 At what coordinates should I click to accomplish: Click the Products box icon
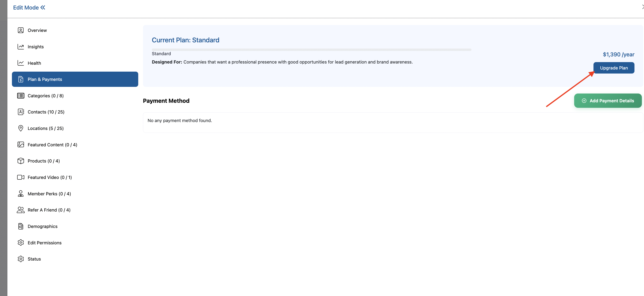[x=21, y=161]
